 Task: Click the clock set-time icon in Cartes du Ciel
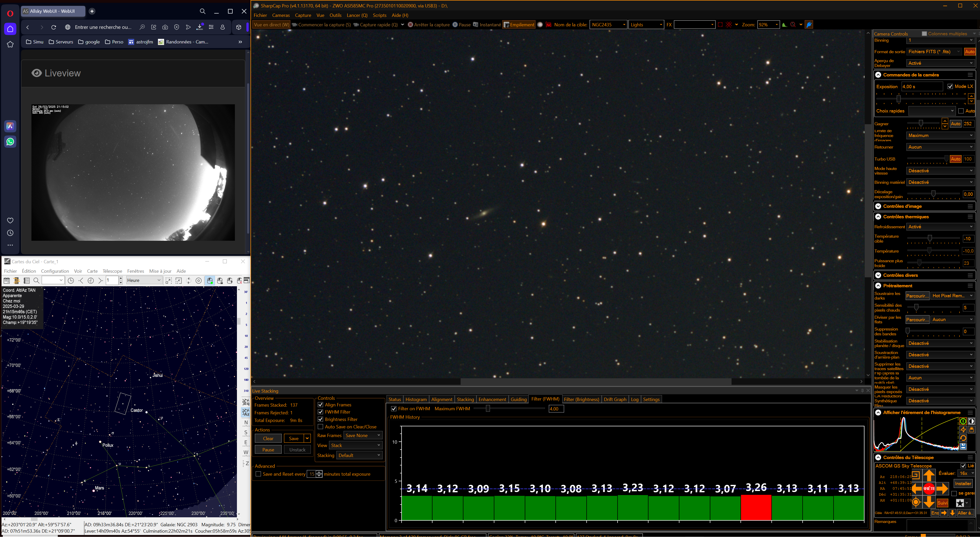pyautogui.click(x=71, y=281)
